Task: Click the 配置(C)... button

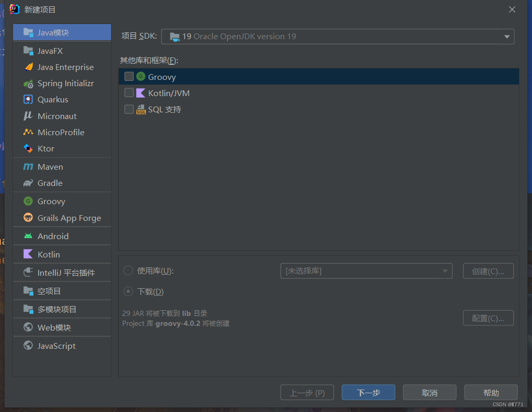Action: coord(488,318)
